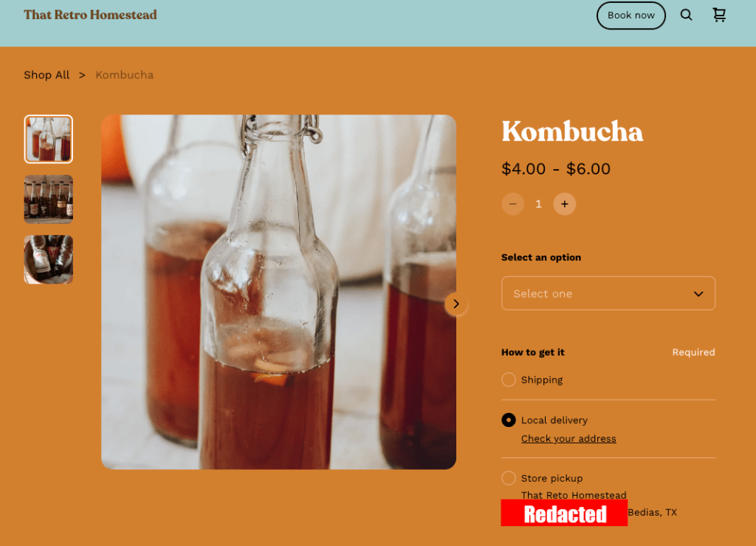Click the quantity number field
This screenshot has height=546, width=756.
[x=538, y=204]
